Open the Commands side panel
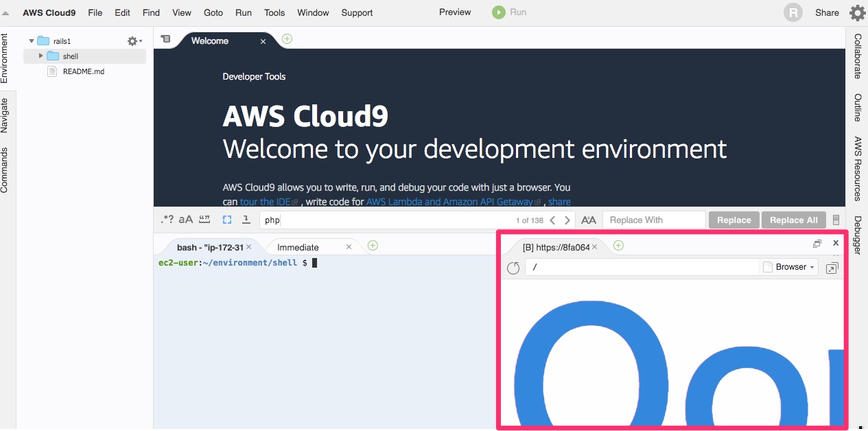Screen dimensions: 868x431 5,170
